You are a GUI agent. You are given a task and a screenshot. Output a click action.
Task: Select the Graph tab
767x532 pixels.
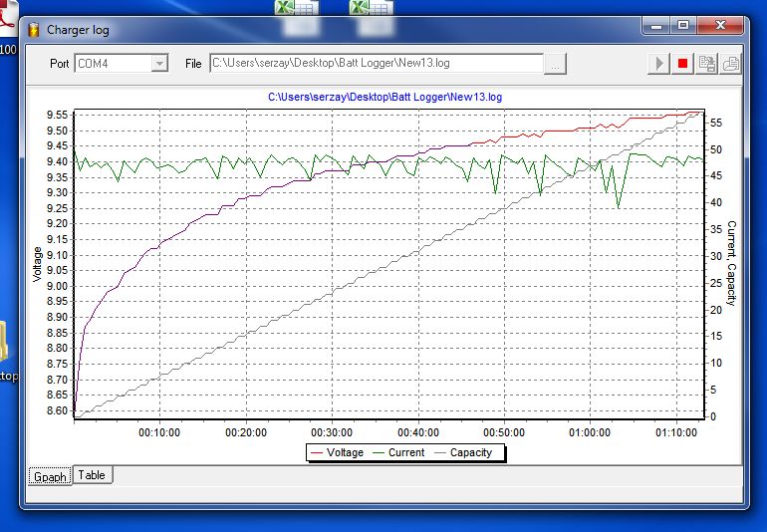[50, 476]
